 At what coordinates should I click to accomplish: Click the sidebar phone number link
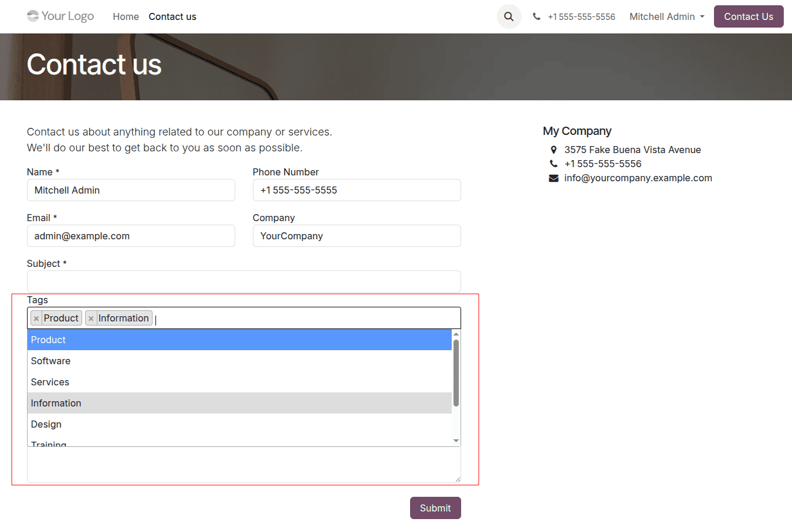tap(603, 164)
